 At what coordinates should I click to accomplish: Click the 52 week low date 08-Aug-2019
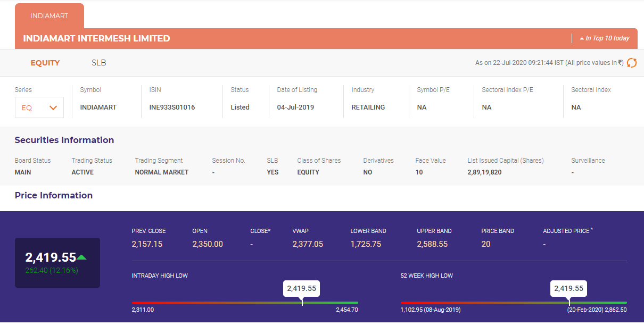coord(442,310)
